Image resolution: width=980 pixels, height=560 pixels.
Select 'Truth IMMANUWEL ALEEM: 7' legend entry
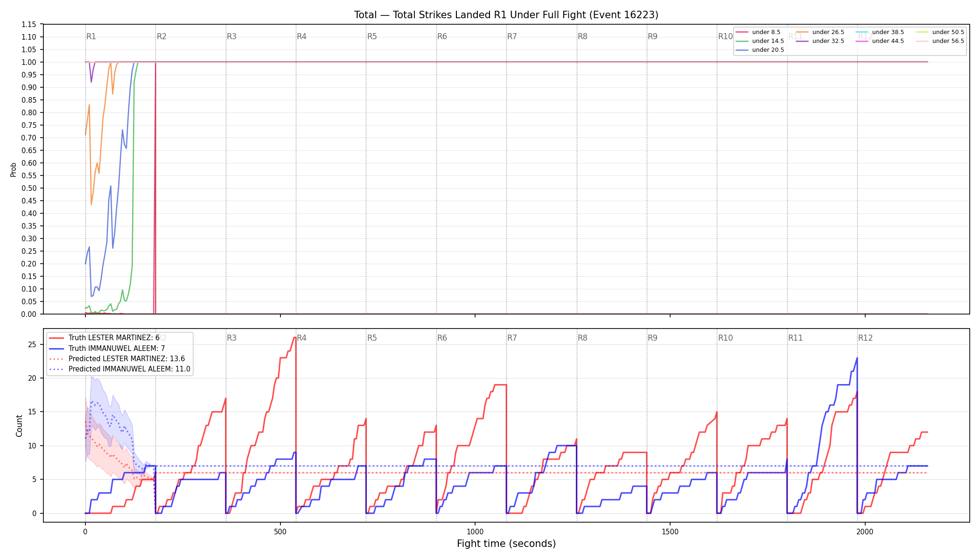pos(107,349)
